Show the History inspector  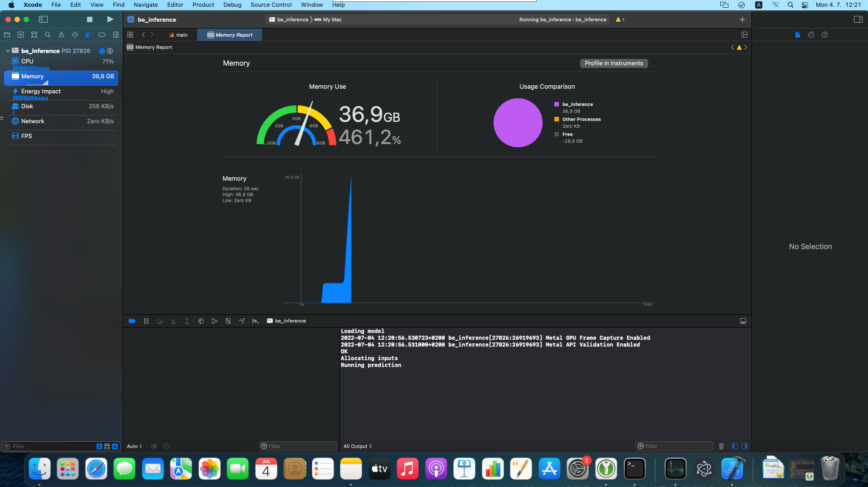pyautogui.click(x=811, y=35)
